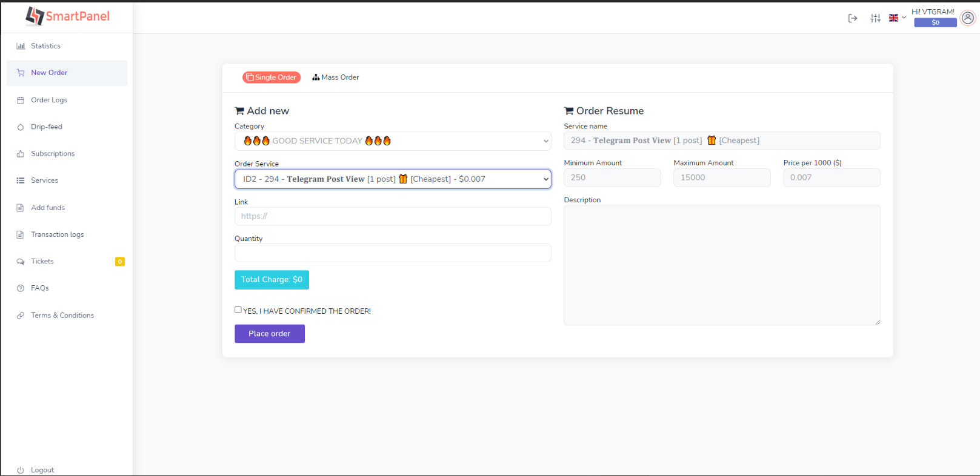Viewport: 980px width, 476px height.
Task: Select the Single Order tab
Action: (x=272, y=78)
